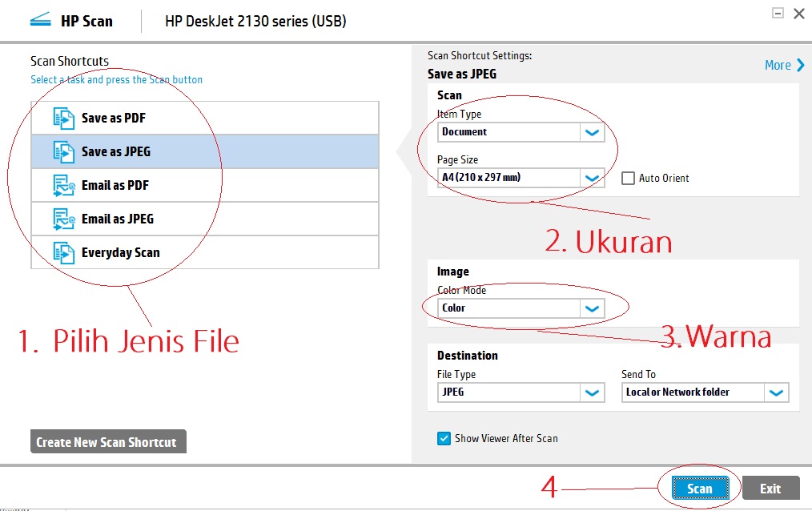Open the Item Type dropdown
The image size is (812, 511).
pos(521,132)
